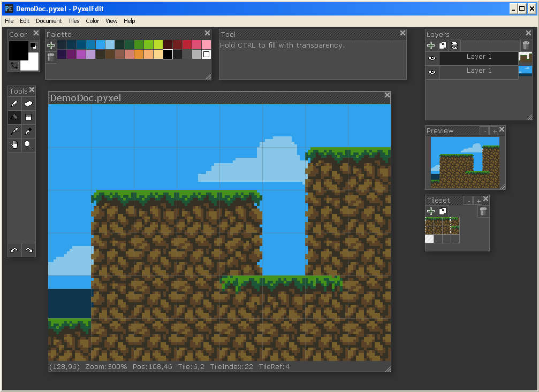The height and width of the screenshot is (392, 539).
Task: Select the Zoom magnifier tool
Action: [x=28, y=145]
